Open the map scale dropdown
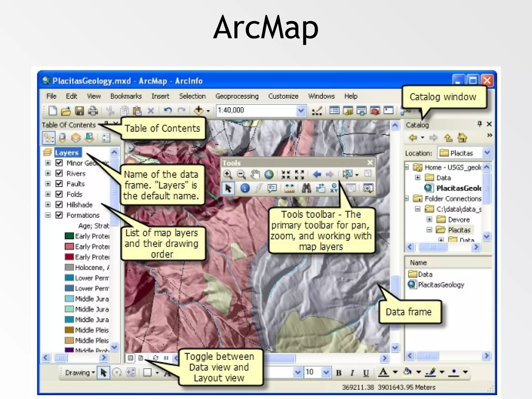 [301, 111]
